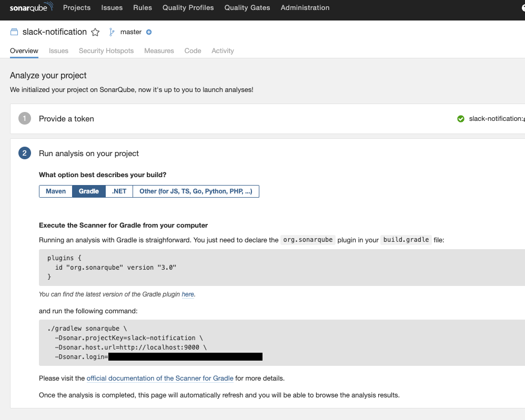
Task: Open Issues in the top navigation bar
Action: pyautogui.click(x=112, y=8)
